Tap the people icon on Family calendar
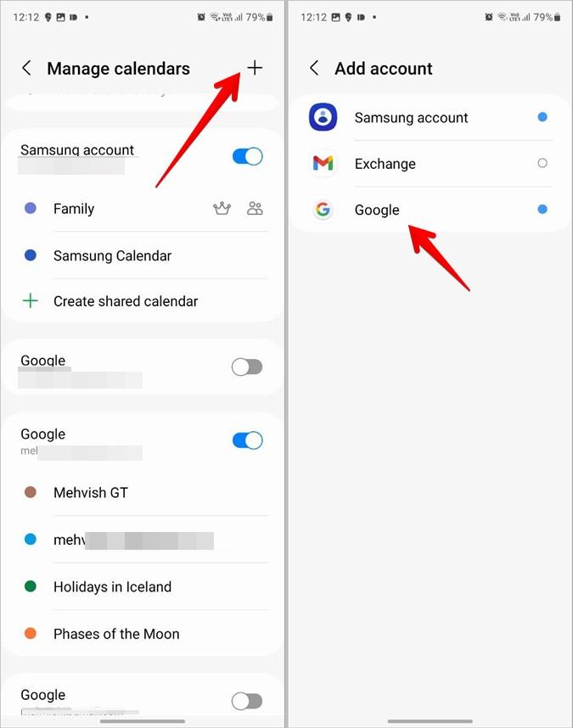Screen dimensions: 573x728 tap(255, 209)
